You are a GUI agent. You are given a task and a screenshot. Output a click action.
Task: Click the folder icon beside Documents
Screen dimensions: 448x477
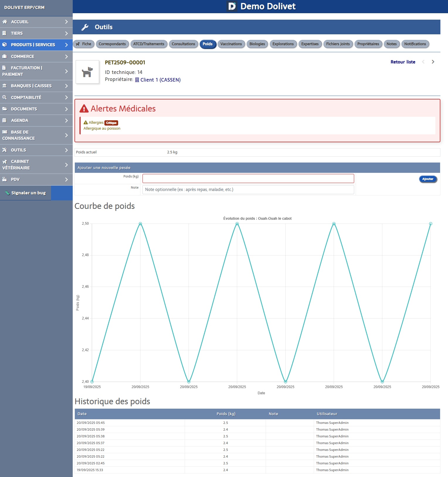(x=4, y=109)
